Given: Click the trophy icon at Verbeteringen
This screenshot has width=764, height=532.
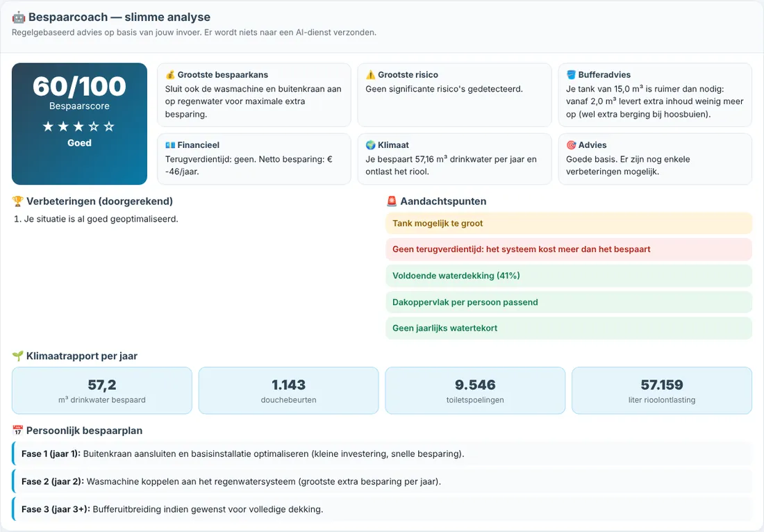Looking at the screenshot, I should (17, 201).
